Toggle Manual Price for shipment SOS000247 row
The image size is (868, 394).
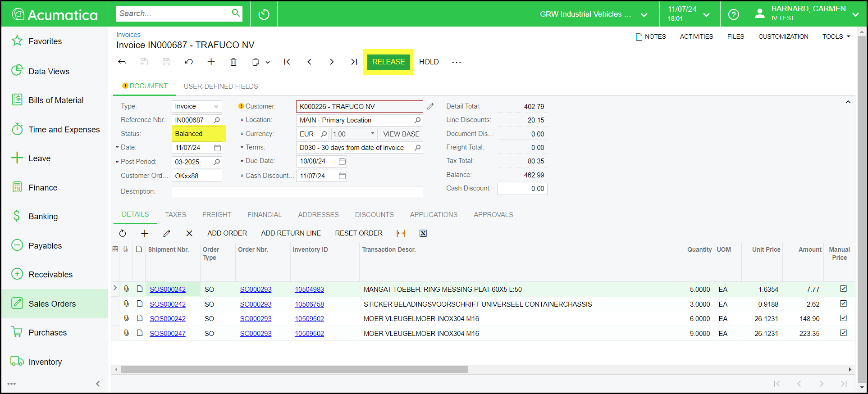coord(843,333)
